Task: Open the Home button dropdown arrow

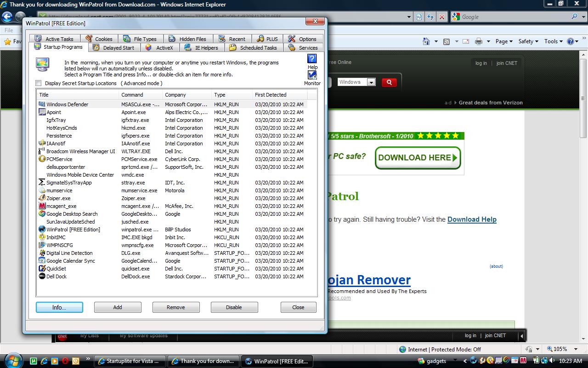Action: pos(435,41)
